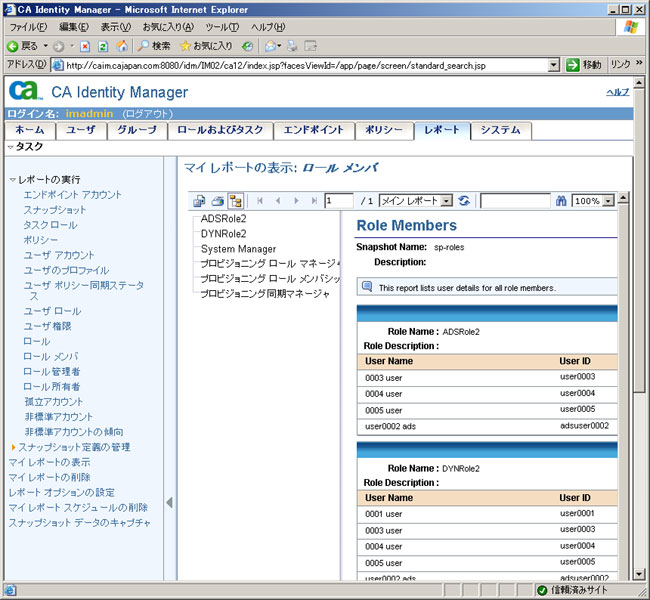Collapse the タスク section expander

tap(11, 147)
